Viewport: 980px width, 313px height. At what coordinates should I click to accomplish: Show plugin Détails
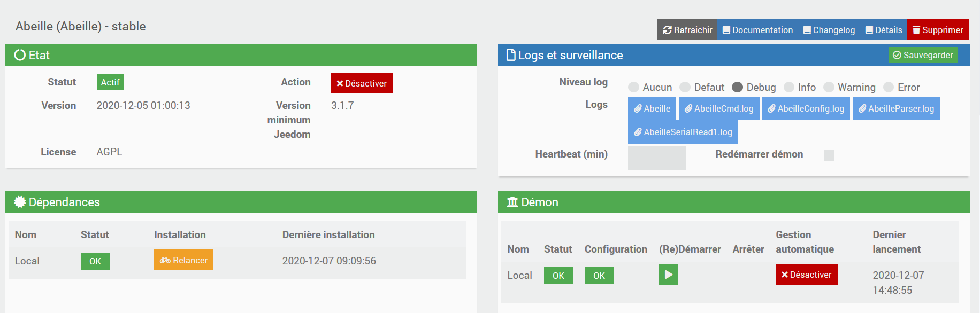click(884, 30)
